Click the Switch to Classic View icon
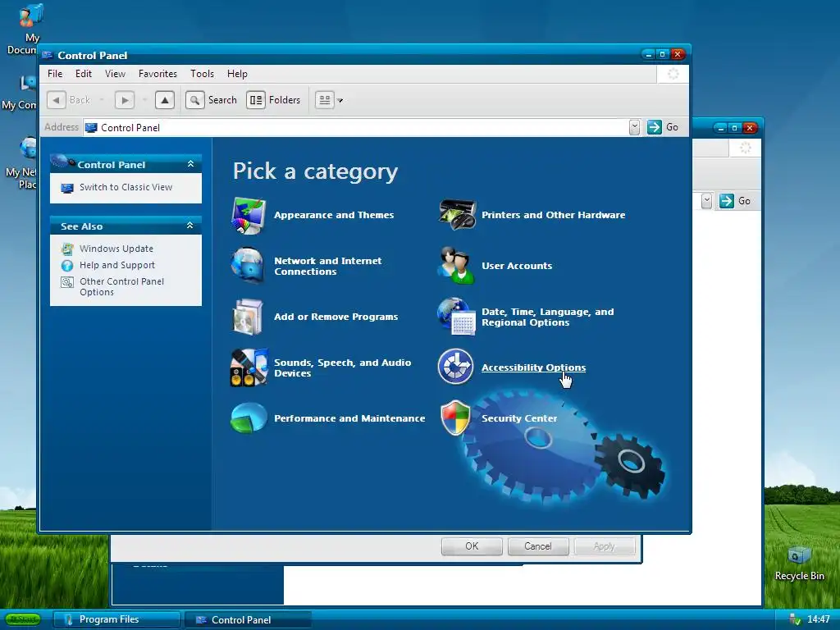Screen dimensions: 840x630 coord(67,188)
